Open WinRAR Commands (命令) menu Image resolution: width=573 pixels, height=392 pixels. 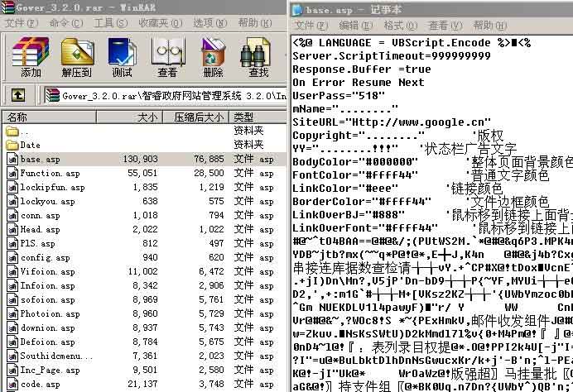click(x=66, y=23)
